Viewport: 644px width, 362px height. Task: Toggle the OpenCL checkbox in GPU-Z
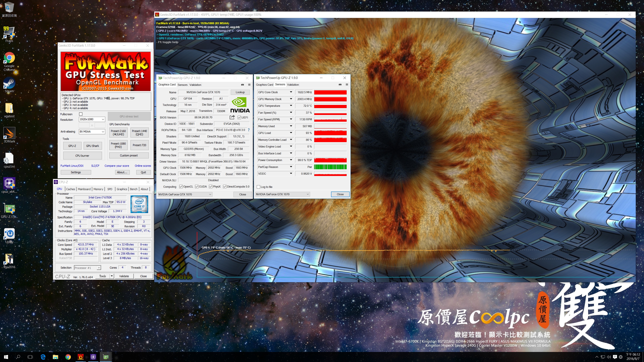[x=181, y=187]
